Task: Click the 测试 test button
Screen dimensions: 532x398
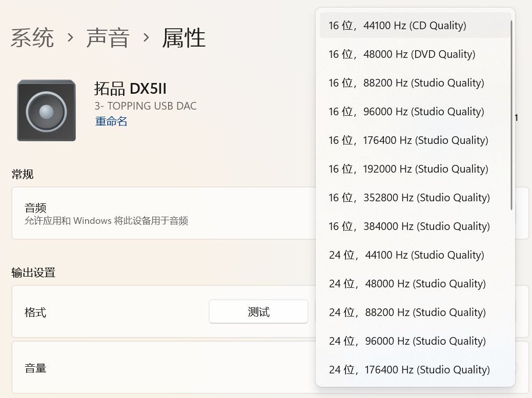Action: [x=258, y=311]
